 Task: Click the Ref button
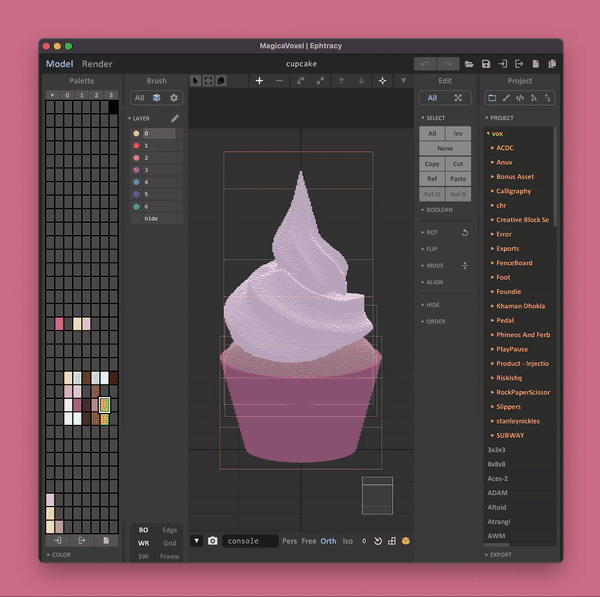pyautogui.click(x=432, y=179)
